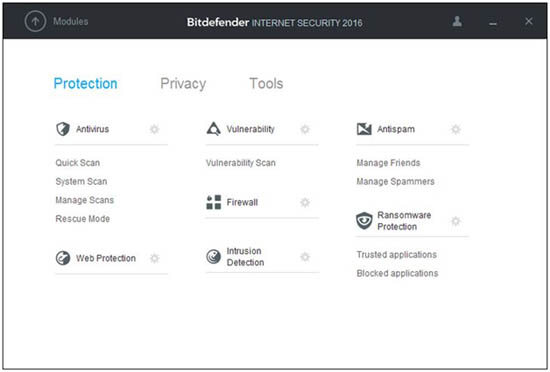Minimize the Bitdefender window

pyautogui.click(x=493, y=23)
